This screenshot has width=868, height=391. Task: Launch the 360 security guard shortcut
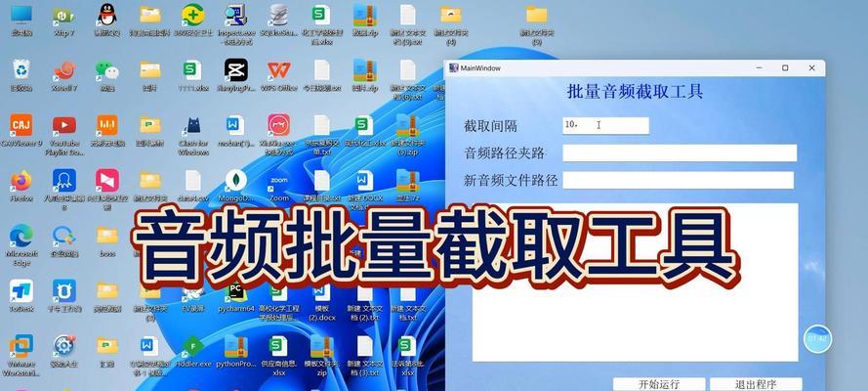pyautogui.click(x=192, y=15)
